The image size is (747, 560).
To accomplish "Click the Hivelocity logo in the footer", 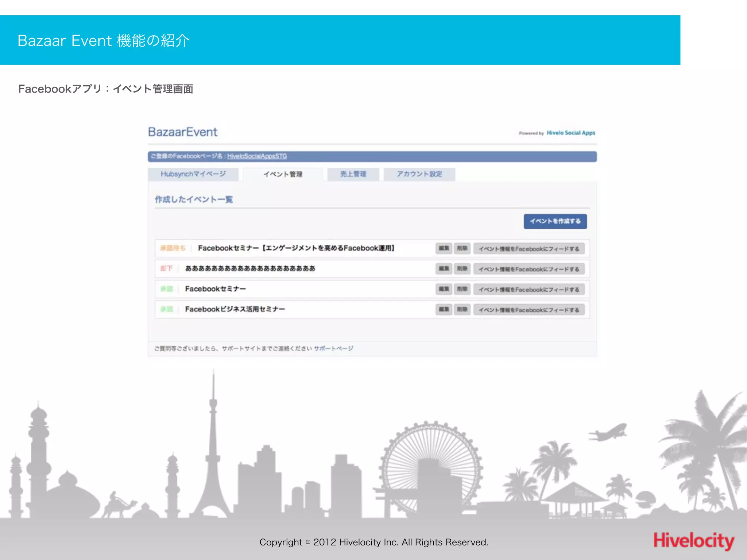I will (x=693, y=541).
